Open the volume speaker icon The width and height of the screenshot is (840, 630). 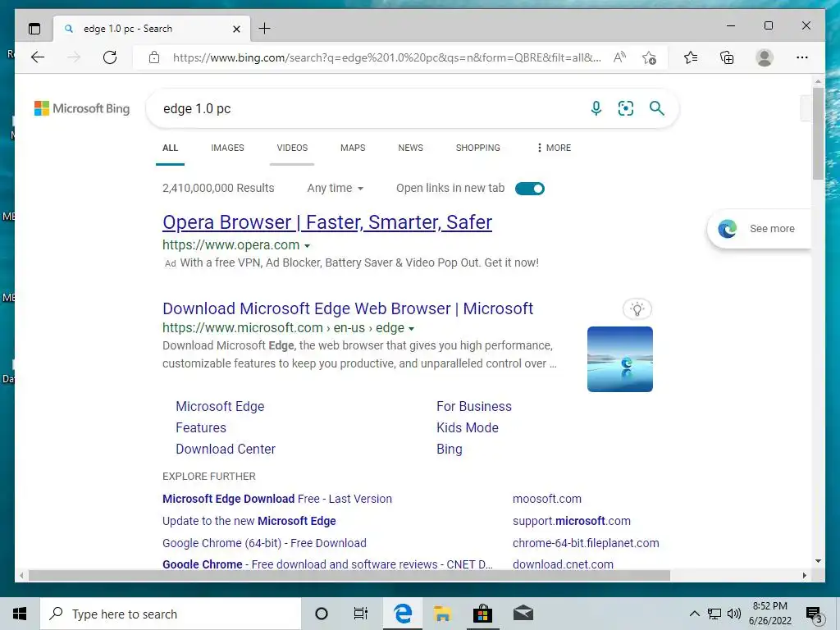(734, 614)
